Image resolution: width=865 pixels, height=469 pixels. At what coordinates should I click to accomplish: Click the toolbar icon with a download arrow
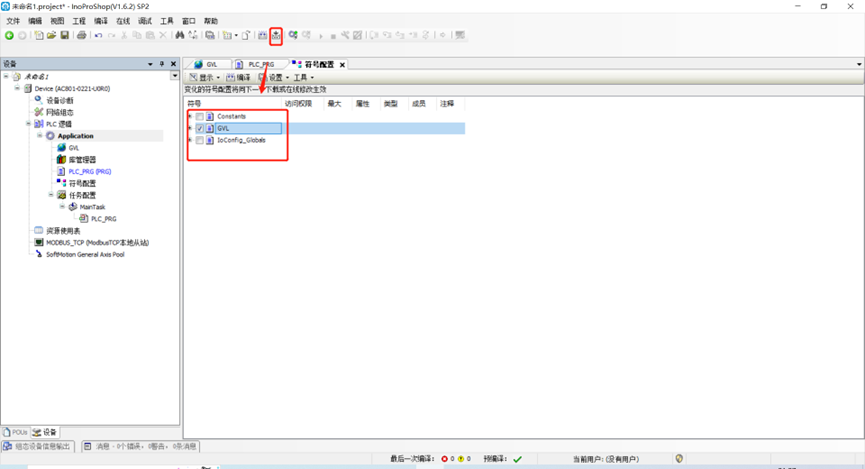tap(276, 36)
